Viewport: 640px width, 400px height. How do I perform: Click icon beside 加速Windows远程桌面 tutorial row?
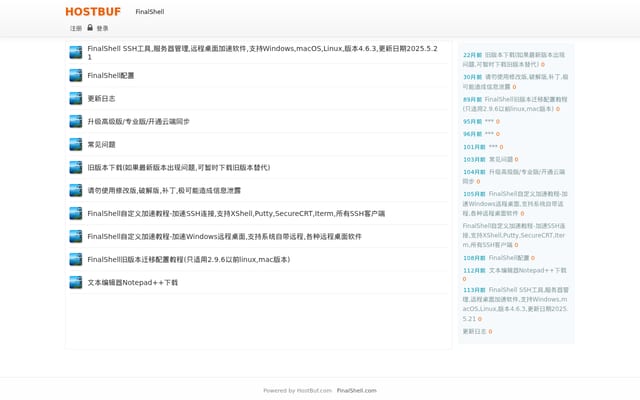pos(76,236)
